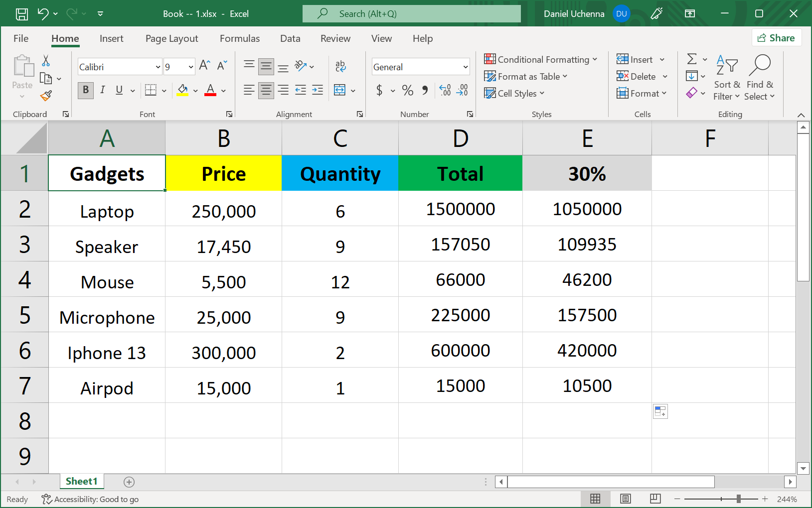Open the Formulas ribbon tab
812x508 pixels.
pyautogui.click(x=240, y=38)
